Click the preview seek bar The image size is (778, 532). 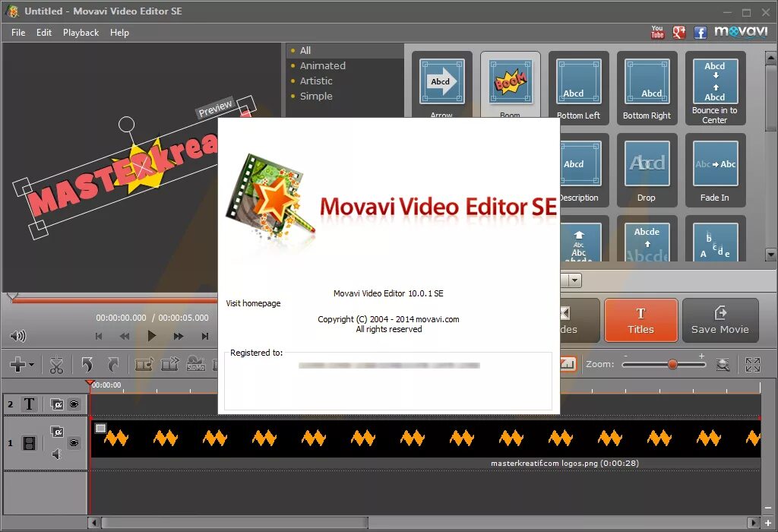113,299
